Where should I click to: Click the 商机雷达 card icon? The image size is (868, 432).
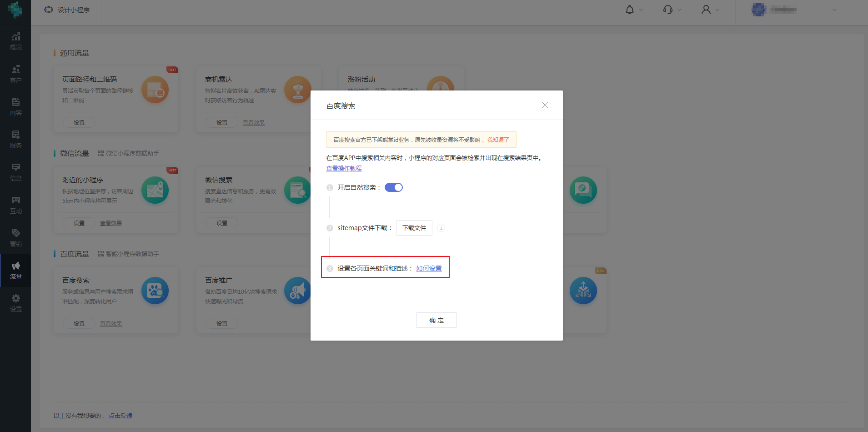tap(298, 90)
